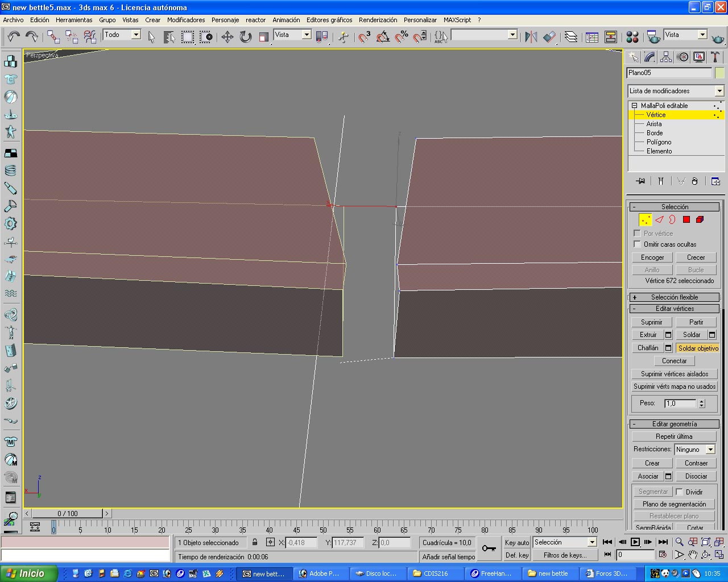Play the animation
Screen dimensions: 728x582
(635, 542)
